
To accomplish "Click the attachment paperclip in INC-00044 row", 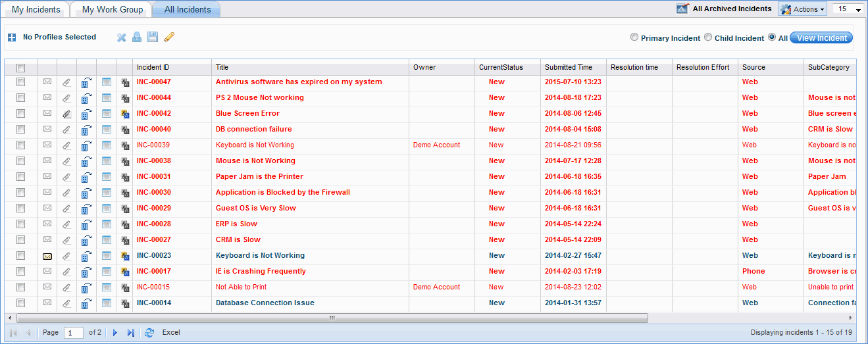I will pos(66,97).
